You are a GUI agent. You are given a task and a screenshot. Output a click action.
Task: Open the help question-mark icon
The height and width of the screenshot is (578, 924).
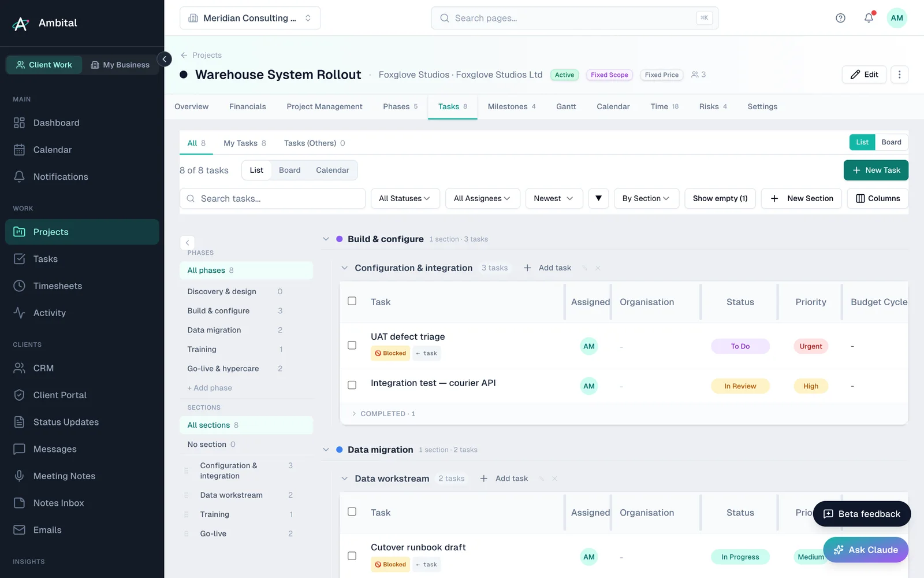[x=840, y=18]
